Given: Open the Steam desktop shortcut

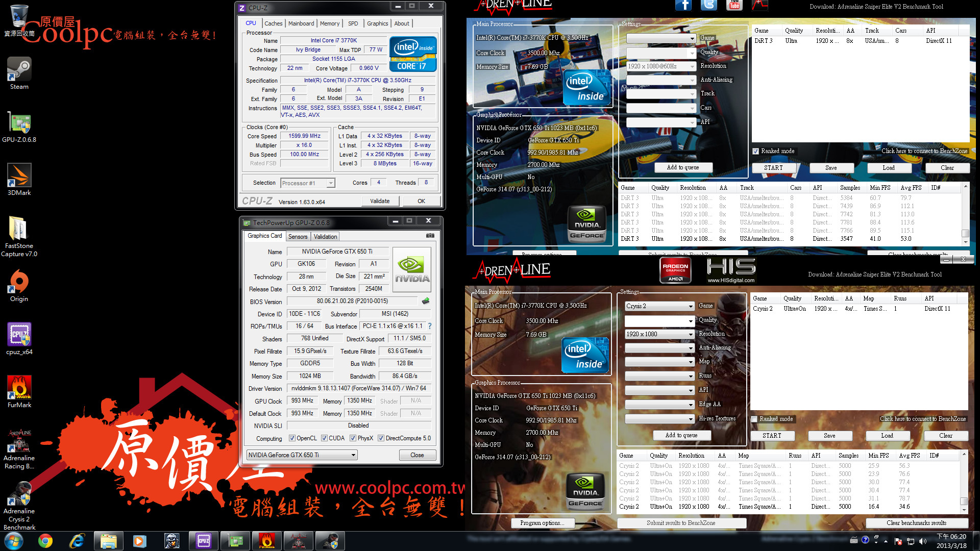Looking at the screenshot, I should tap(19, 73).
